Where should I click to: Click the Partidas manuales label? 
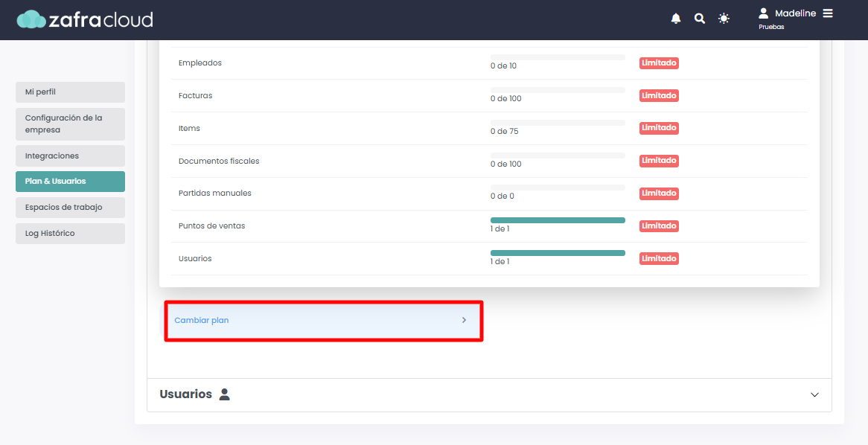coord(215,193)
